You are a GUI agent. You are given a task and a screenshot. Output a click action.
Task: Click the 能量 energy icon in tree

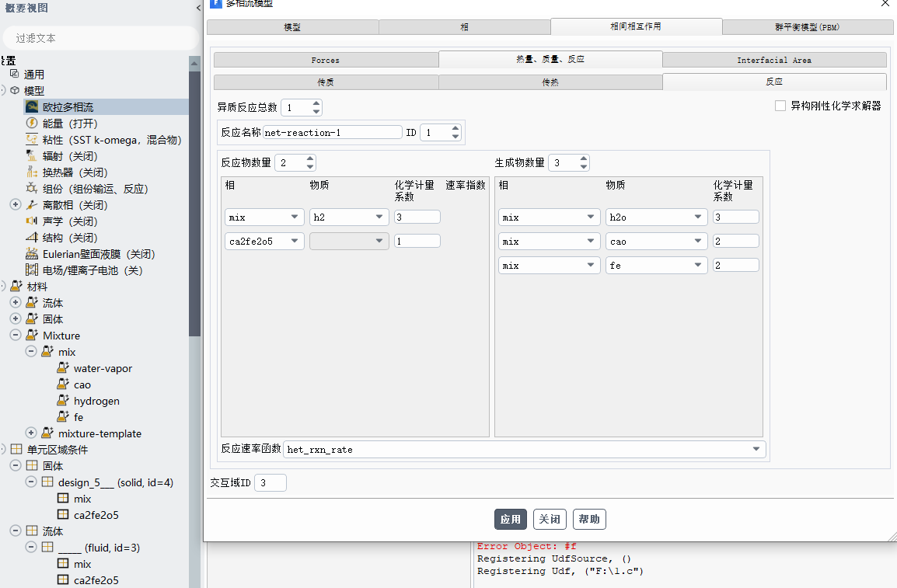tap(32, 124)
